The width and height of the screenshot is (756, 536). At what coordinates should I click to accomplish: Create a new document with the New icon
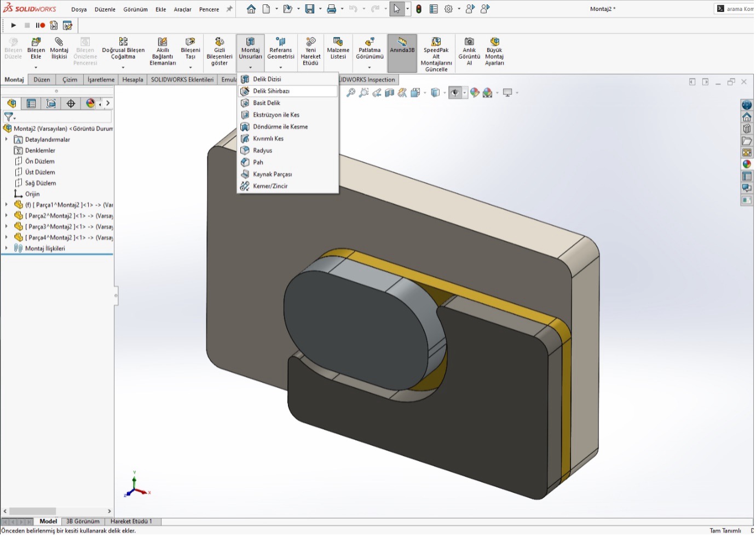coord(266,9)
